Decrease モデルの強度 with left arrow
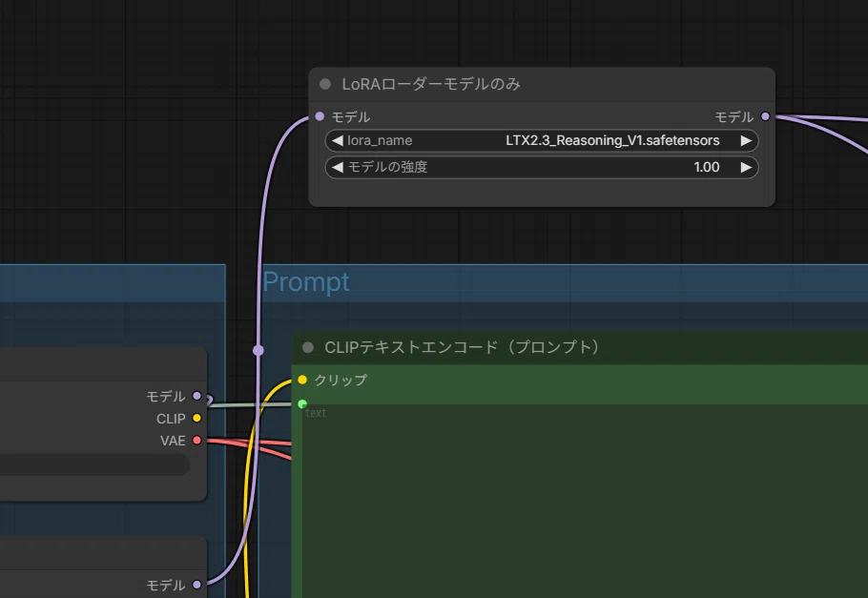The width and height of the screenshot is (868, 598). [337, 167]
